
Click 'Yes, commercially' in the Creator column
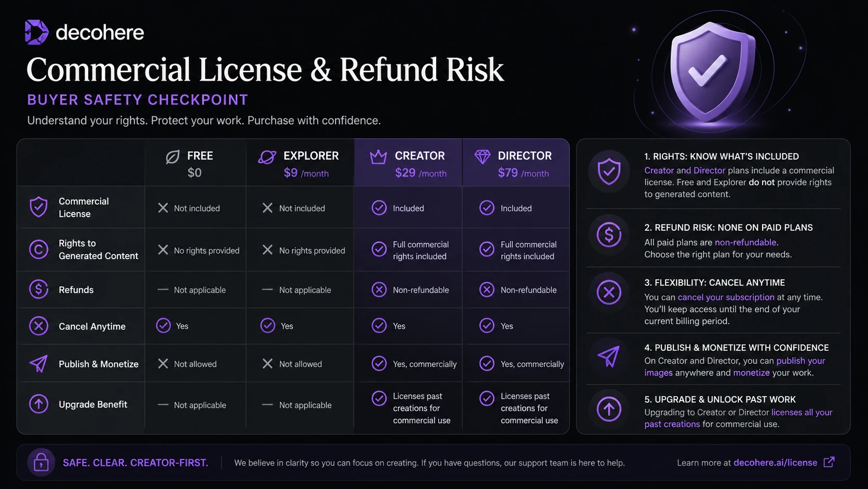[425, 364]
